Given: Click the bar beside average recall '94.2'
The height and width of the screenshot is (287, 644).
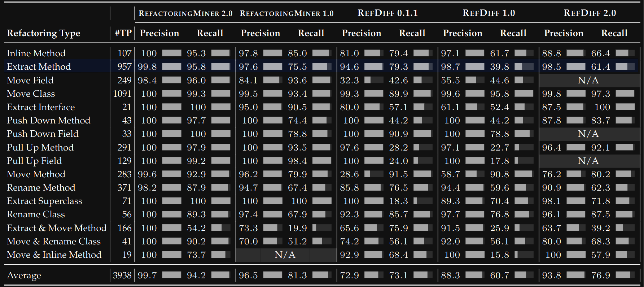Looking at the screenshot, I should (x=221, y=275).
